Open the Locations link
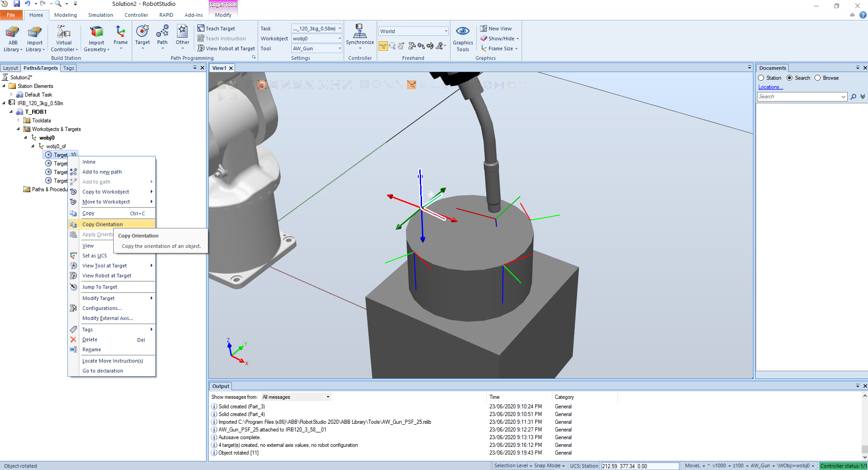868x470 pixels. click(x=770, y=87)
